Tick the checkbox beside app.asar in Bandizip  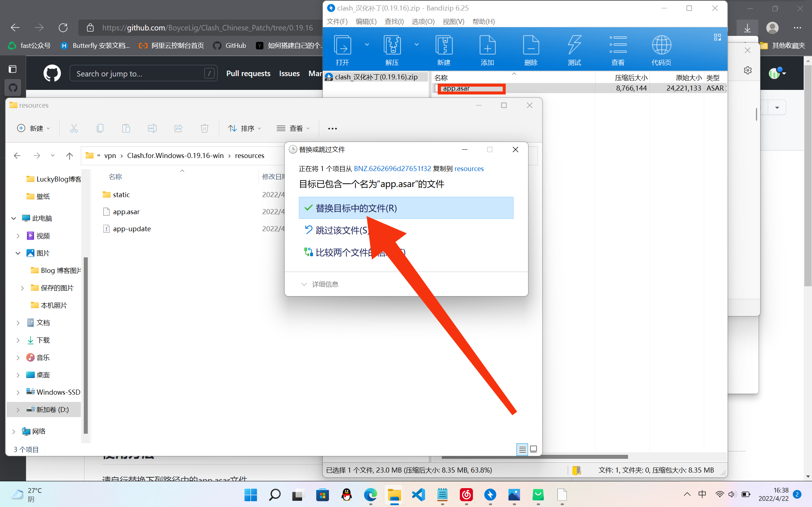[x=437, y=88]
